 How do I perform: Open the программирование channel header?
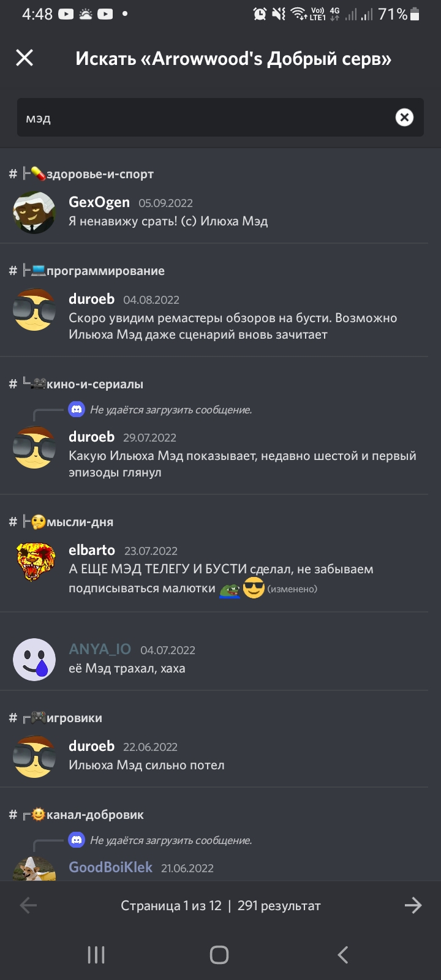click(x=86, y=271)
